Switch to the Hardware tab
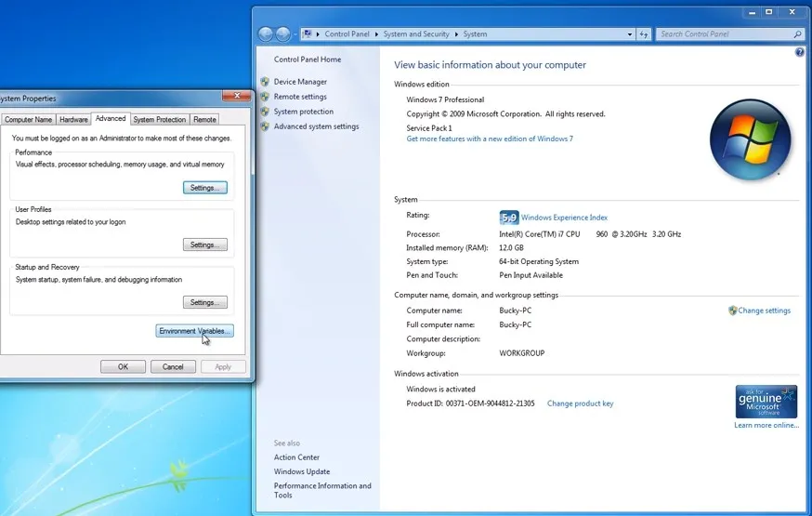The height and width of the screenshot is (516, 812). click(x=73, y=119)
